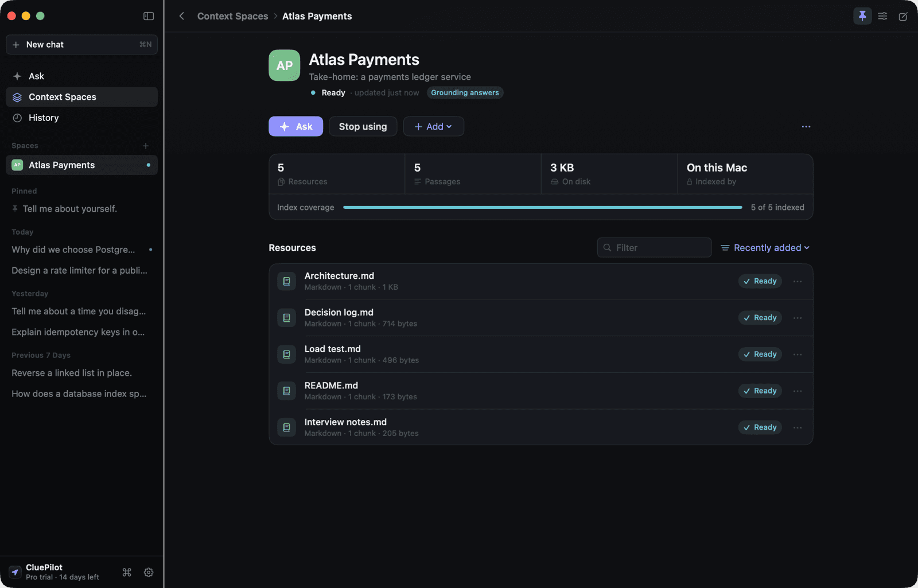Viewport: 918px width, 588px height.
Task: Open chat How does a database index
Action: pyautogui.click(x=81, y=394)
